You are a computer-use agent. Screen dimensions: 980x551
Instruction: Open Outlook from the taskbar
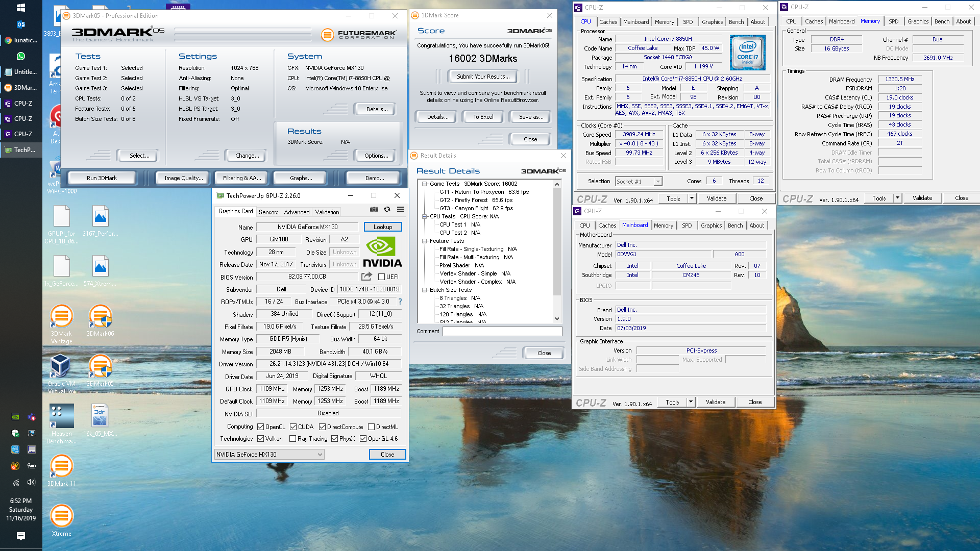[21, 24]
